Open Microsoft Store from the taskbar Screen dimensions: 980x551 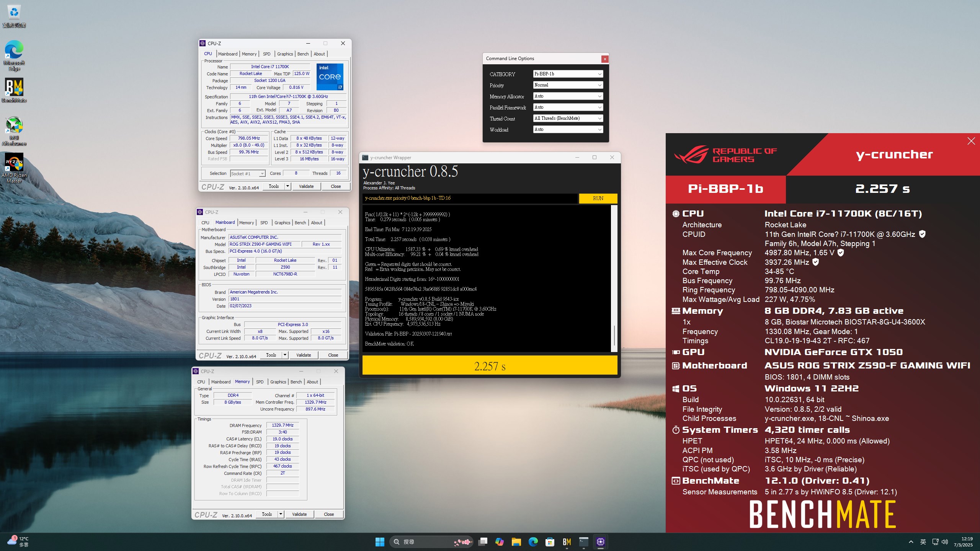550,541
